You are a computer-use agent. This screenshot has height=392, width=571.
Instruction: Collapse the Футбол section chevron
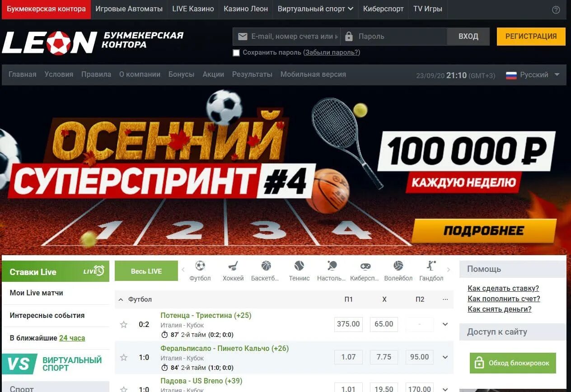tap(121, 299)
